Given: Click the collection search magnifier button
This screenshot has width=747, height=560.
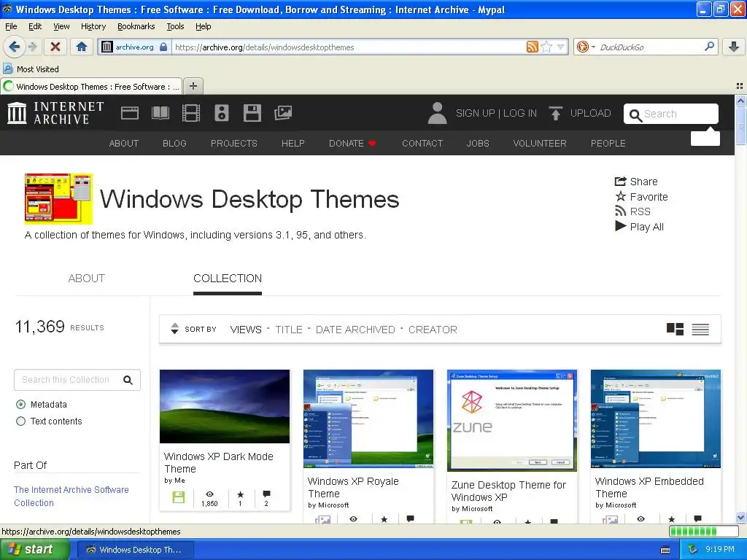Looking at the screenshot, I should (128, 379).
